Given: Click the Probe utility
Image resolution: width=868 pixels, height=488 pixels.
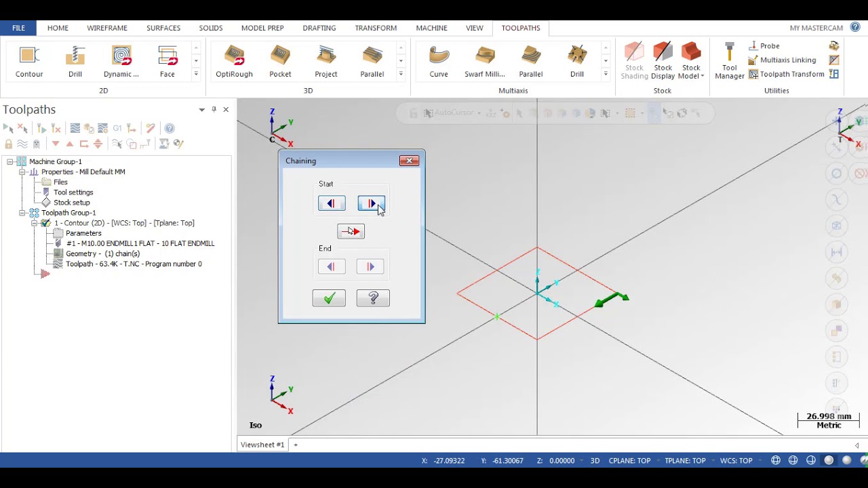Looking at the screenshot, I should [x=764, y=46].
